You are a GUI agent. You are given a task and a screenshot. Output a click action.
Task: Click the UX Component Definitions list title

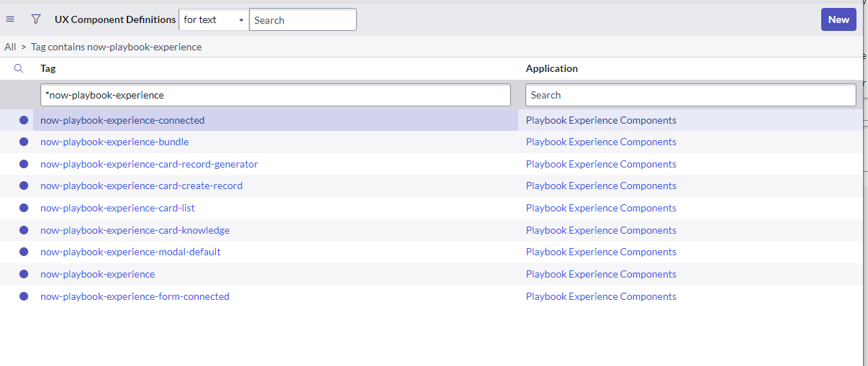coord(115,19)
